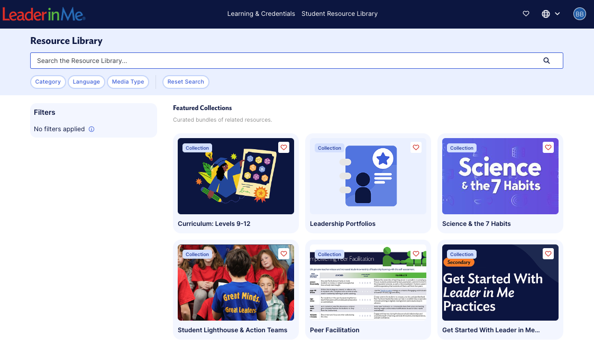Toggle the heart on Curriculum: Levels 9-12
Image resolution: width=594 pixels, height=364 pixels.
pos(284,147)
